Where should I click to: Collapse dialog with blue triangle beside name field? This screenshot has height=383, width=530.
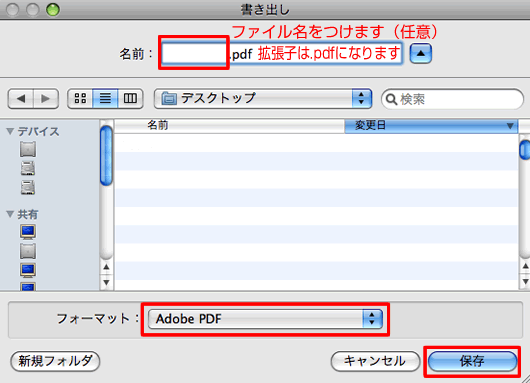click(x=421, y=53)
